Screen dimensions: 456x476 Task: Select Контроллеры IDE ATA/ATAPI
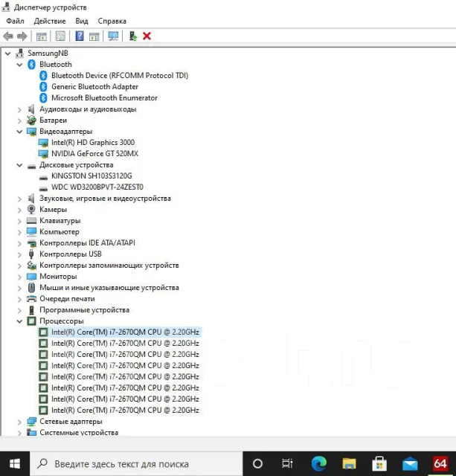click(x=88, y=243)
